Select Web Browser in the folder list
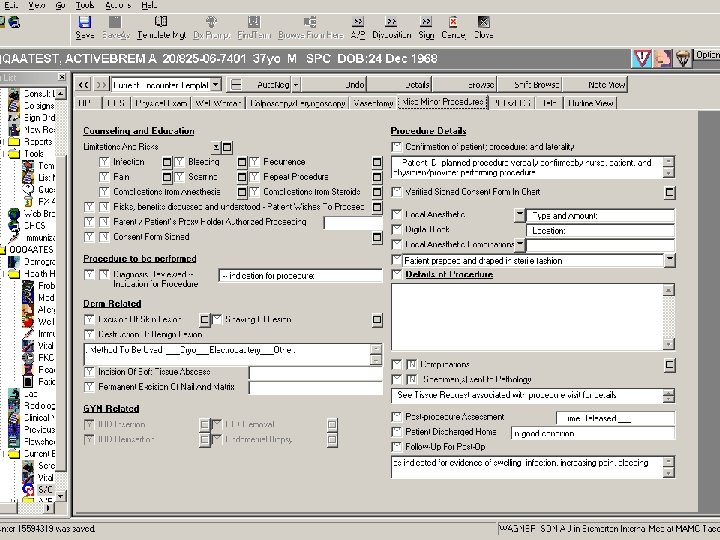 pyautogui.click(x=34, y=214)
